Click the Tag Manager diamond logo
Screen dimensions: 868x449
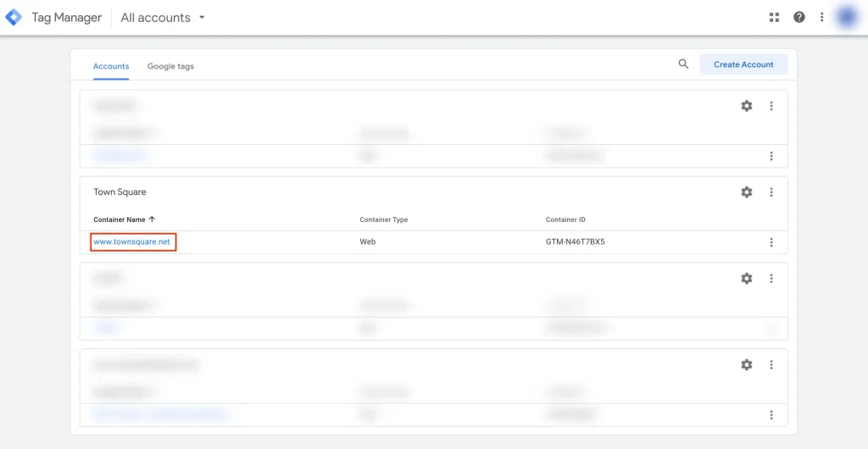pyautogui.click(x=14, y=17)
